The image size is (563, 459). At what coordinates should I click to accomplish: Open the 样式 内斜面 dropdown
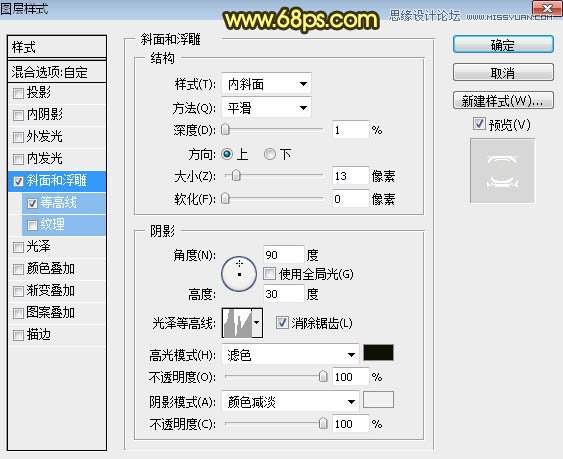(x=266, y=84)
